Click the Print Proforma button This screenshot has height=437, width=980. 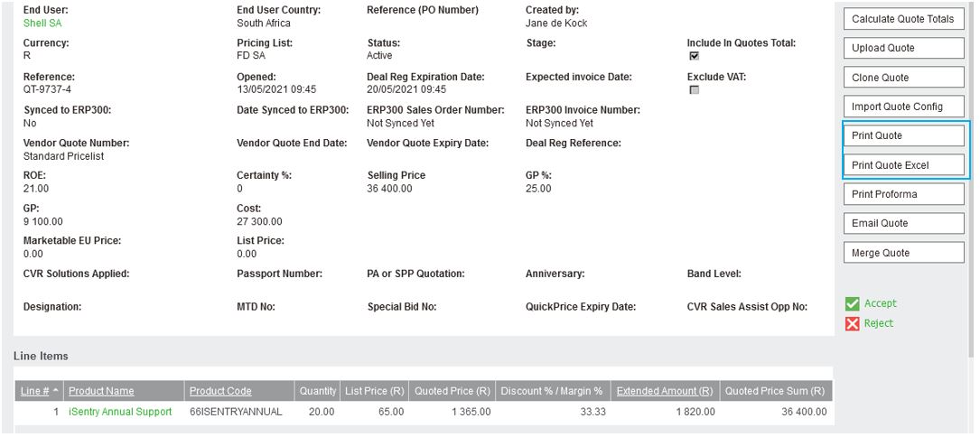pyautogui.click(x=902, y=194)
